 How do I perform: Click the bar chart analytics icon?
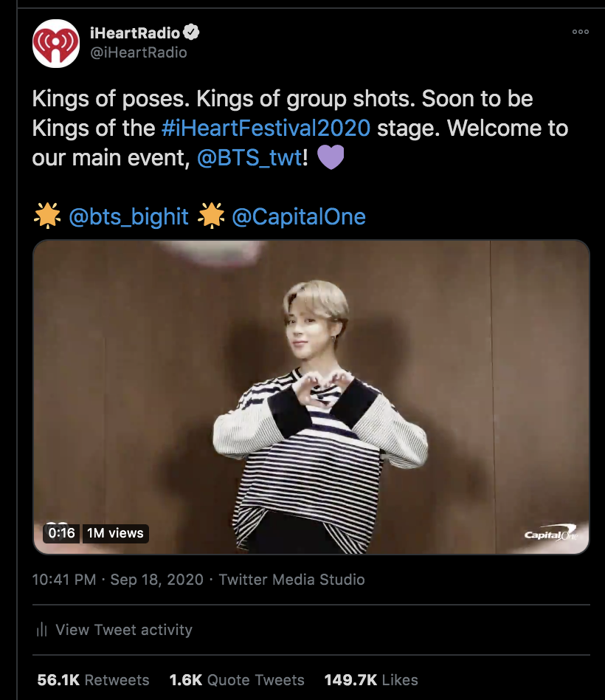[41, 630]
